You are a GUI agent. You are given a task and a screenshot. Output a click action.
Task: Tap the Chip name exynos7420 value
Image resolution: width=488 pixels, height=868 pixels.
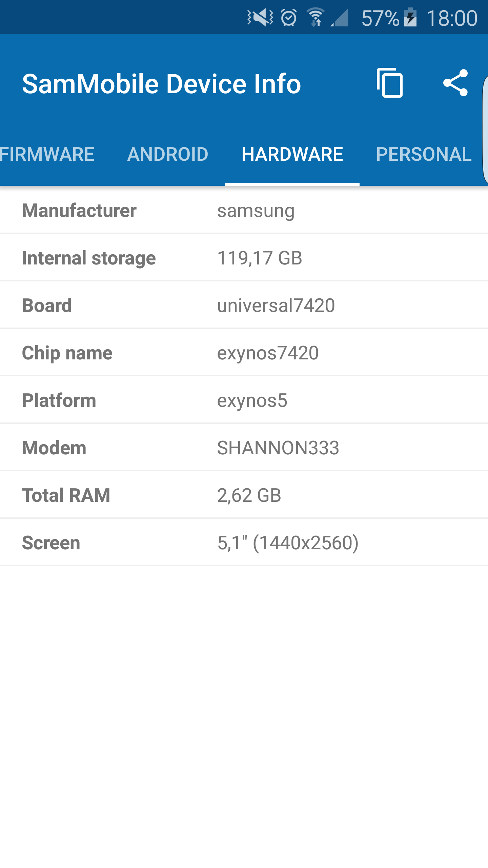(268, 353)
